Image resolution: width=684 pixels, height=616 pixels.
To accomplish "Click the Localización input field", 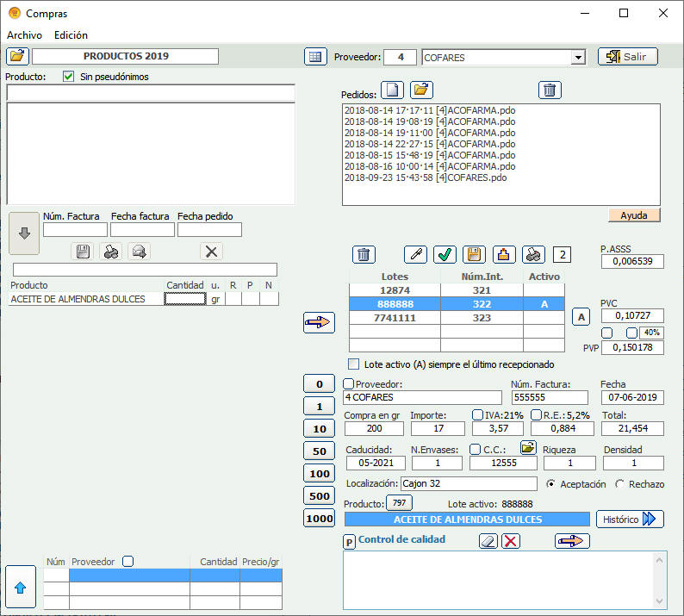I will coord(469,484).
